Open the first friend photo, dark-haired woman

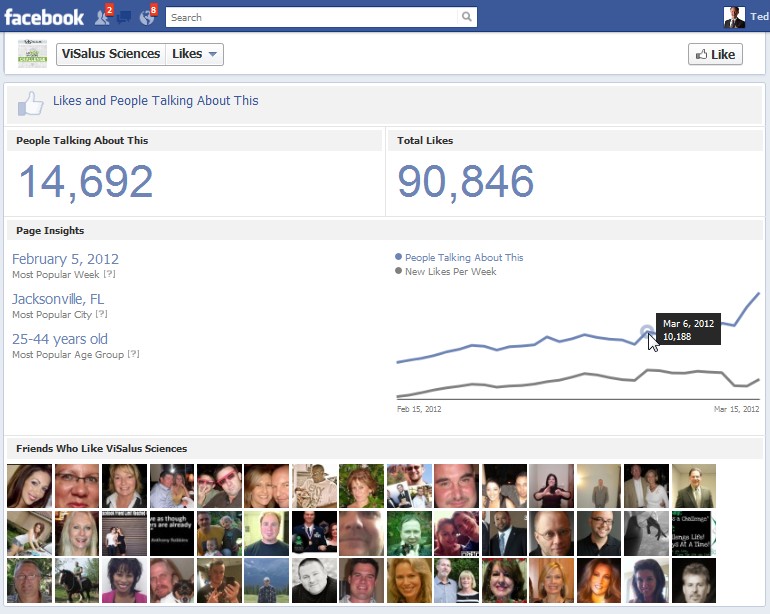click(x=29, y=486)
